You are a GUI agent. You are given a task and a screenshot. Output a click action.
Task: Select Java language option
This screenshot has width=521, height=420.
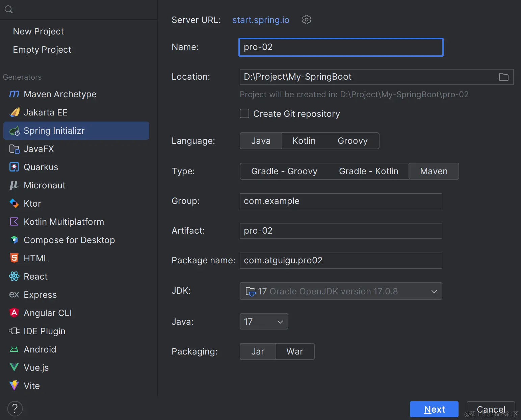(x=261, y=141)
